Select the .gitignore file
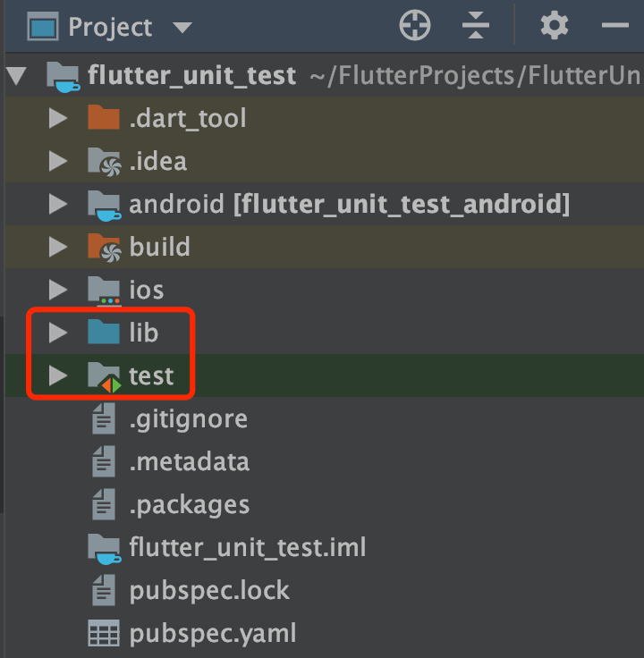This screenshot has width=644, height=658. [188, 418]
